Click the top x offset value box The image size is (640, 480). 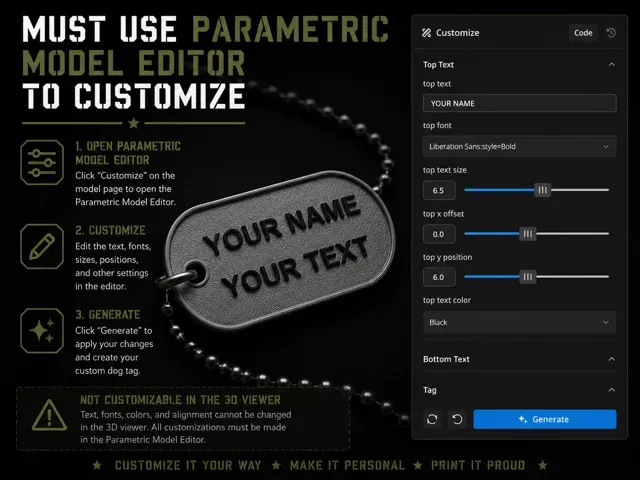[x=439, y=234]
